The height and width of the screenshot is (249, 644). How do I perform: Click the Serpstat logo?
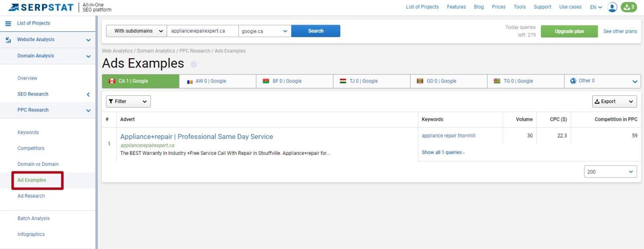(40, 7)
